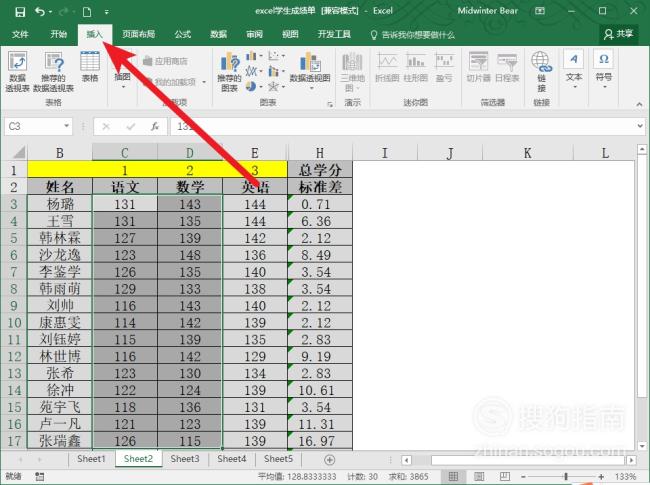Select row header 10
The image size is (650, 485).
(x=14, y=323)
